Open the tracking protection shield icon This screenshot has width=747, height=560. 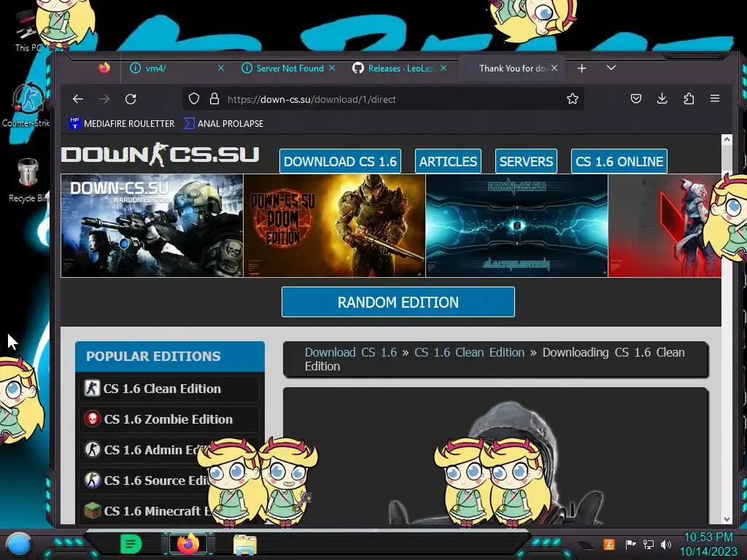[194, 99]
